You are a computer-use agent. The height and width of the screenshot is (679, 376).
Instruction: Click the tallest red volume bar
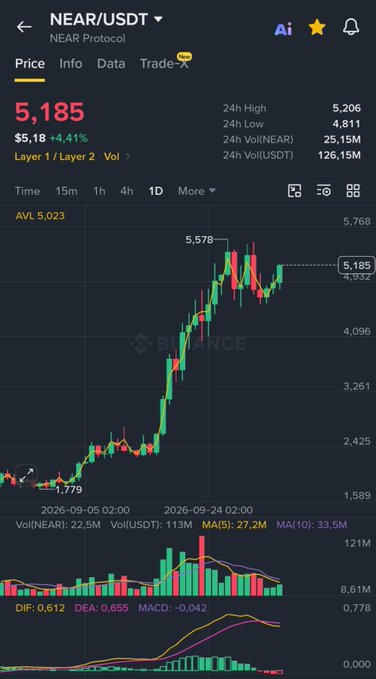[x=201, y=566]
